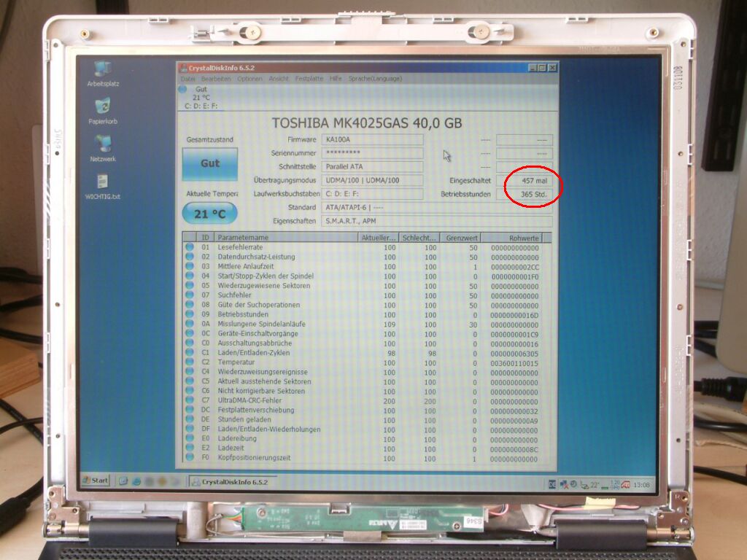Click the status circle of Datendurchsatz-Leistung row

click(190, 257)
